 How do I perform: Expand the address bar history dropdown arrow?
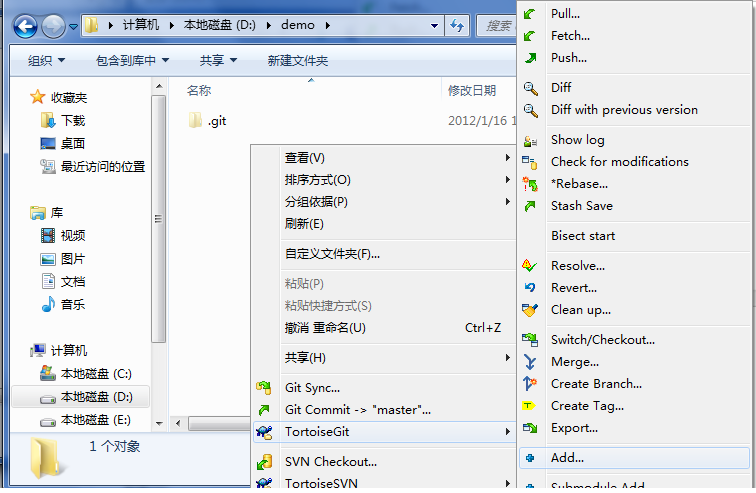(434, 26)
